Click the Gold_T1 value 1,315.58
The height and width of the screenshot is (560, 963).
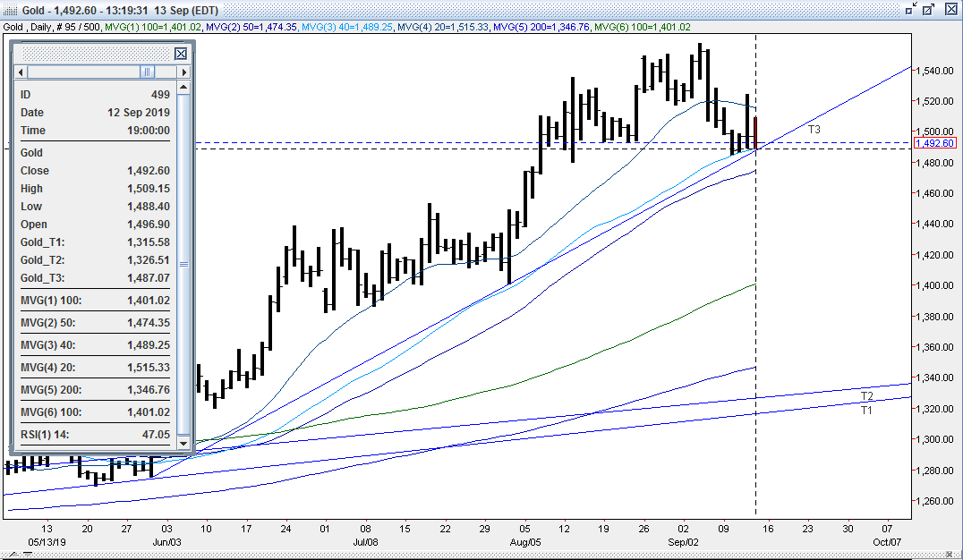149,242
